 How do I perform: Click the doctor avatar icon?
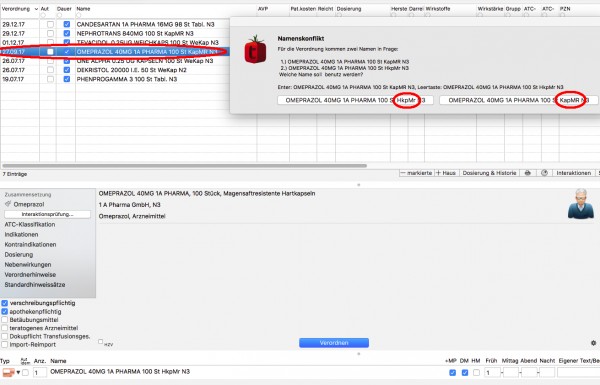coord(580,204)
